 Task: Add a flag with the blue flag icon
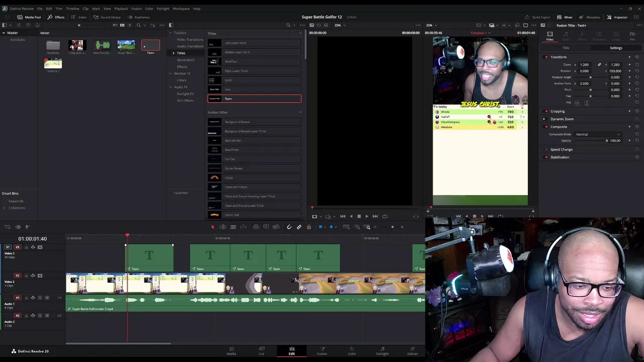coord(320,227)
